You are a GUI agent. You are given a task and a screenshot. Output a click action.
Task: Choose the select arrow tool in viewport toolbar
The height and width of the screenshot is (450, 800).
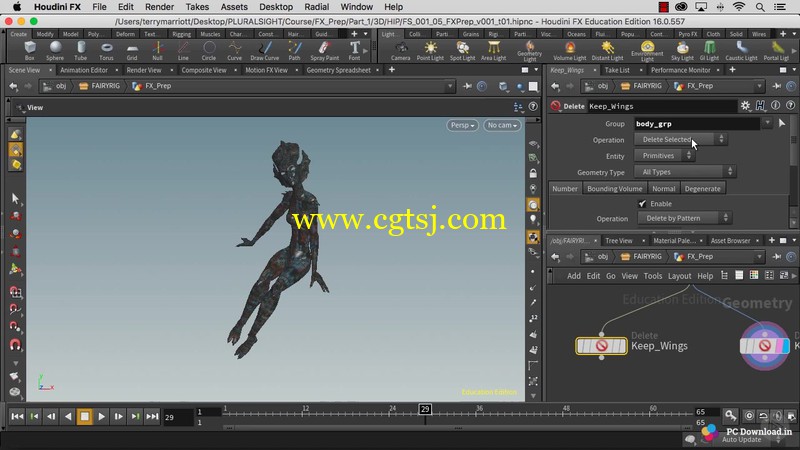15,198
